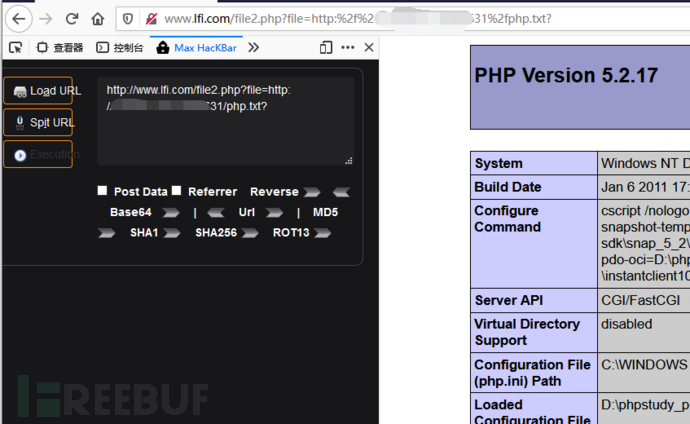The height and width of the screenshot is (424, 690).
Task: Switch to the Max HacKBar tab
Action: coord(196,48)
